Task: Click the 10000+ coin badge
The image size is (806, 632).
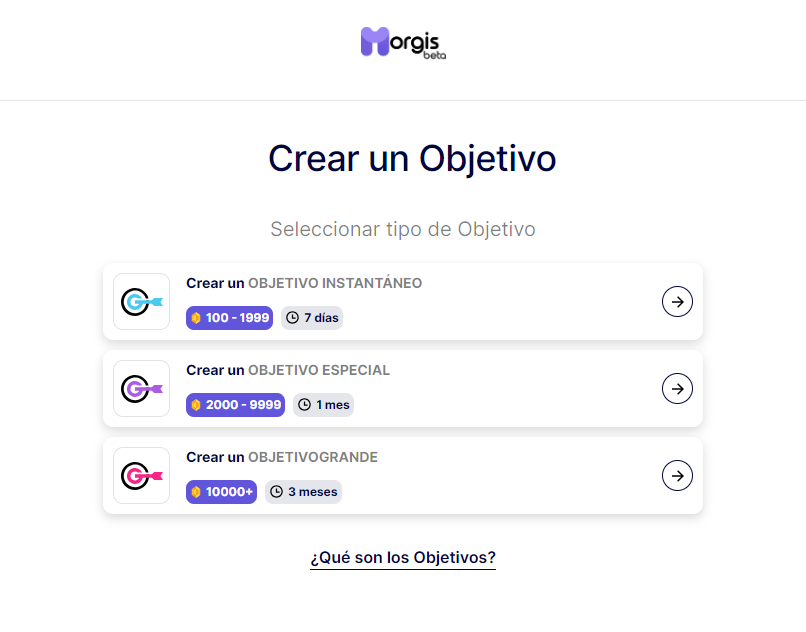Action: [x=222, y=492]
